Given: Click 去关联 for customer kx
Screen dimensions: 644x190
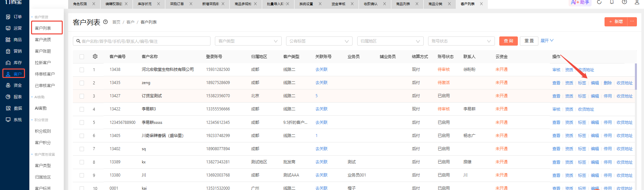Looking at the screenshot, I should 321,162.
